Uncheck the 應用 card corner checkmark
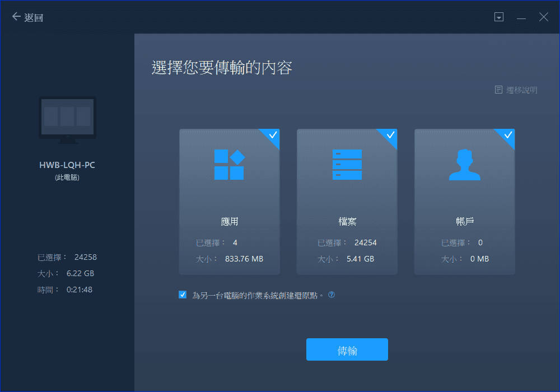Image resolution: width=560 pixels, height=392 pixels. [273, 136]
